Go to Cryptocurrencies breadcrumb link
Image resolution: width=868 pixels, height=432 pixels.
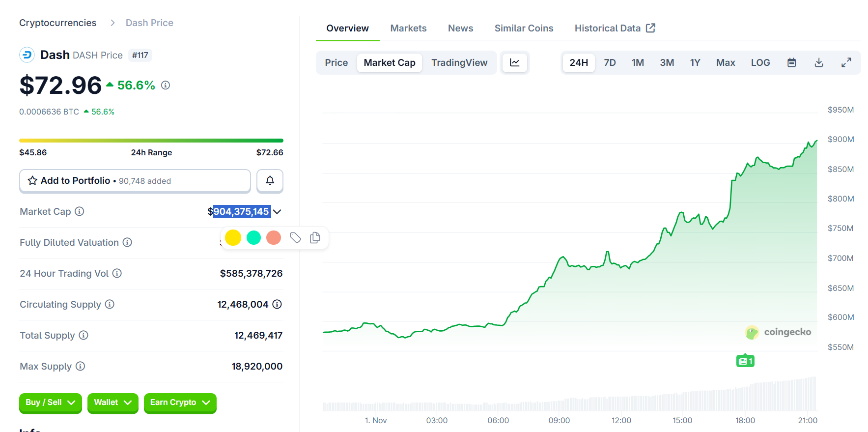57,23
